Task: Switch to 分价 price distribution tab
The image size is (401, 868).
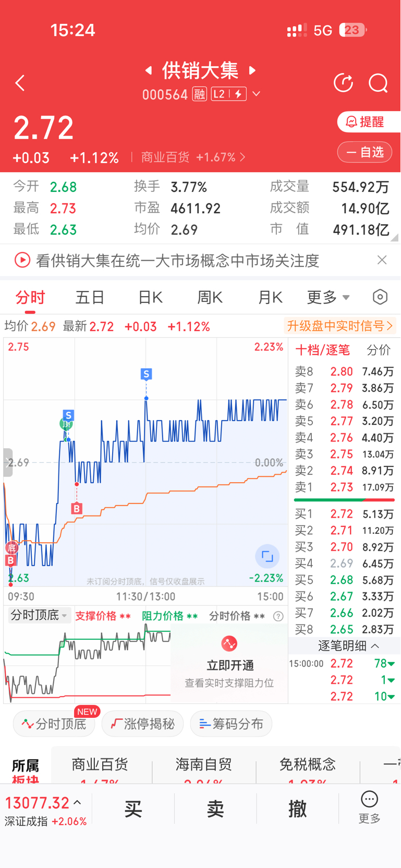Action: (x=379, y=350)
